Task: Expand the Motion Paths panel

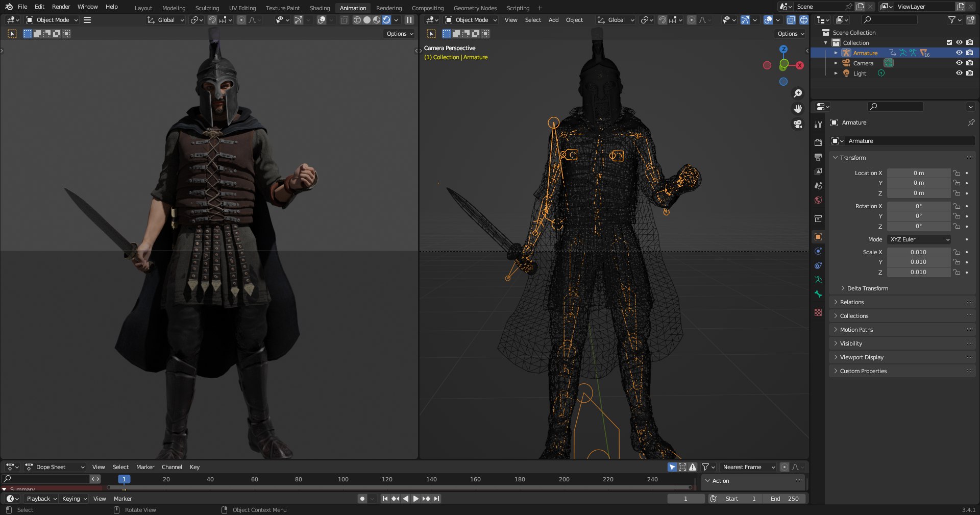Action: pos(856,330)
